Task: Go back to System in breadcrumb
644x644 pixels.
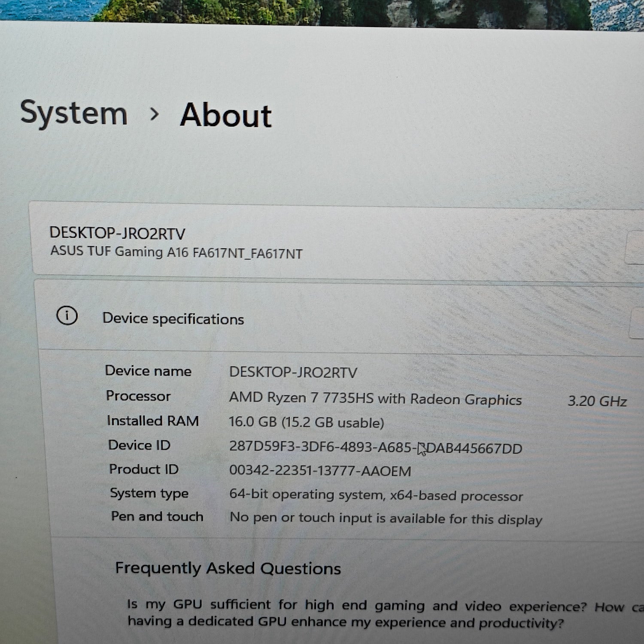Action: [74, 113]
